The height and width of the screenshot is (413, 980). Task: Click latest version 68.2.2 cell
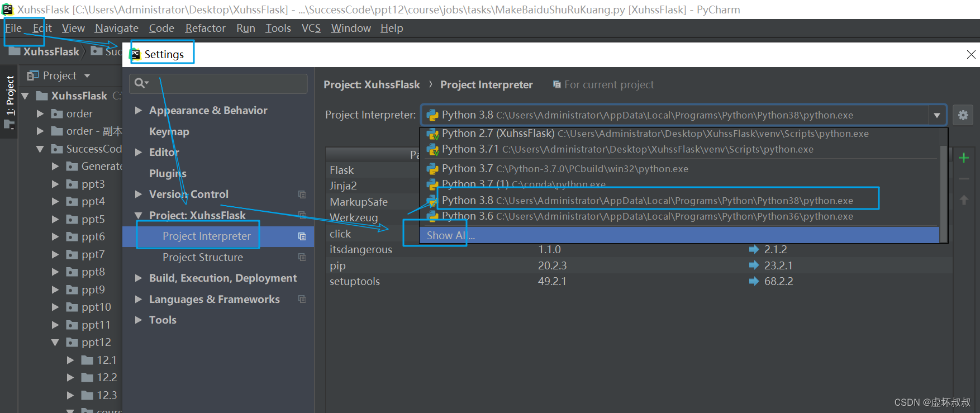pyautogui.click(x=778, y=281)
